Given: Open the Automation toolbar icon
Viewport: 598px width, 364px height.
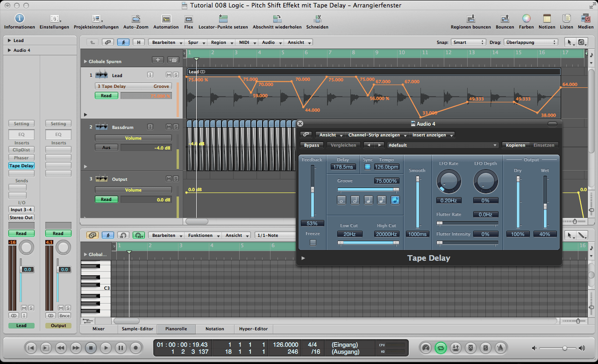Looking at the screenshot, I should [x=166, y=19].
